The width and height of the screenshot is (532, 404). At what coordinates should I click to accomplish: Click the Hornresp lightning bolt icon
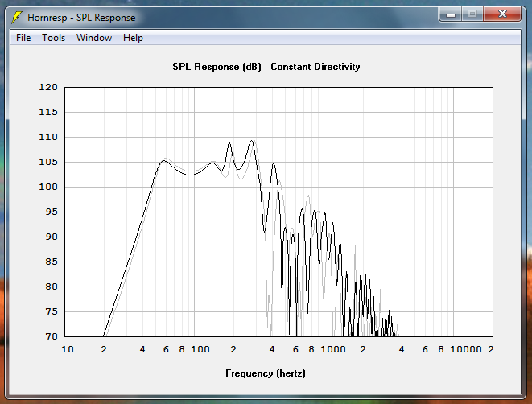click(x=17, y=17)
